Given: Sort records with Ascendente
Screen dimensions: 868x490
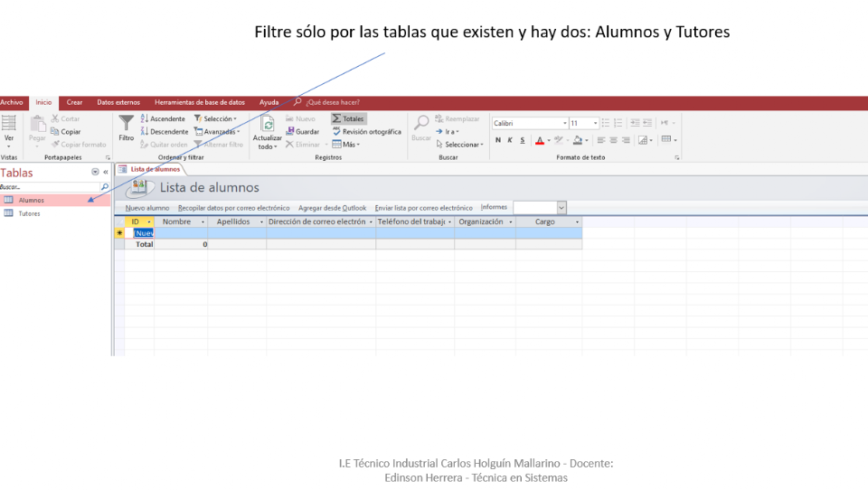Looking at the screenshot, I should click(x=163, y=118).
